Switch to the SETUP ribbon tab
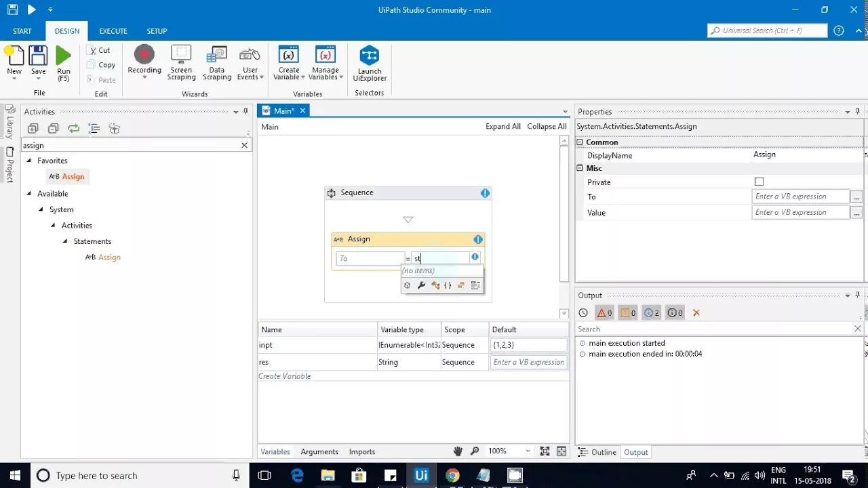This screenshot has height=488, width=868. click(157, 31)
